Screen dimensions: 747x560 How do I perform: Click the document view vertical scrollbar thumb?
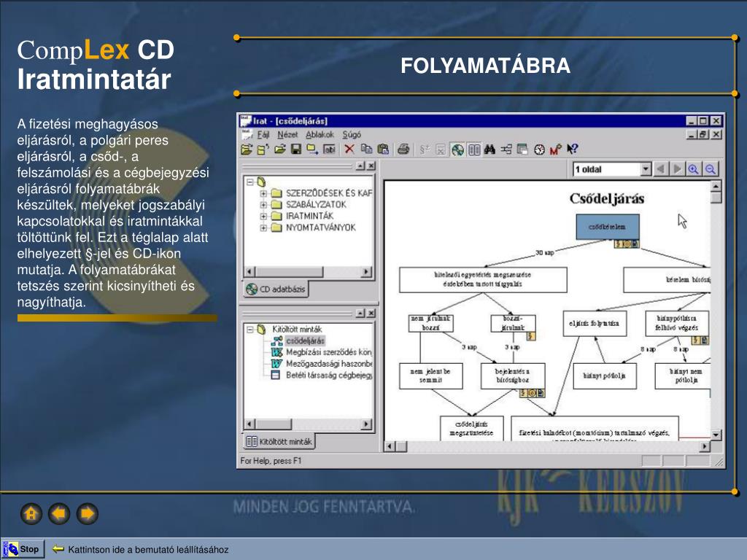pyautogui.click(x=716, y=198)
